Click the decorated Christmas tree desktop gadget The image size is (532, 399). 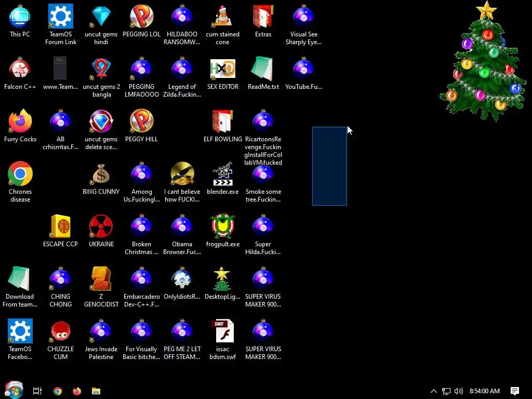coord(484,61)
